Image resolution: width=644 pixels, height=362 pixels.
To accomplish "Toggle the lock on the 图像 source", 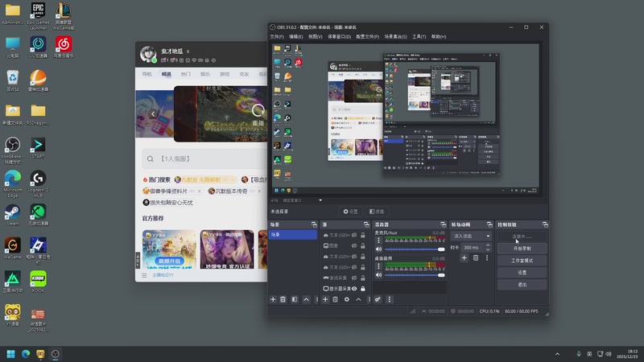I will point(363,246).
